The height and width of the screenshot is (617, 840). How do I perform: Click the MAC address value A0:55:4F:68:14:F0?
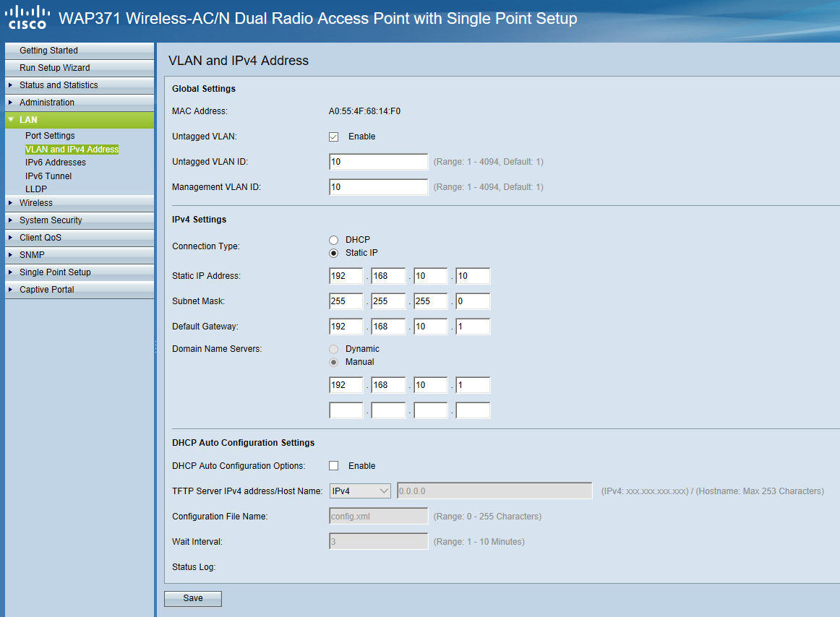click(x=364, y=111)
